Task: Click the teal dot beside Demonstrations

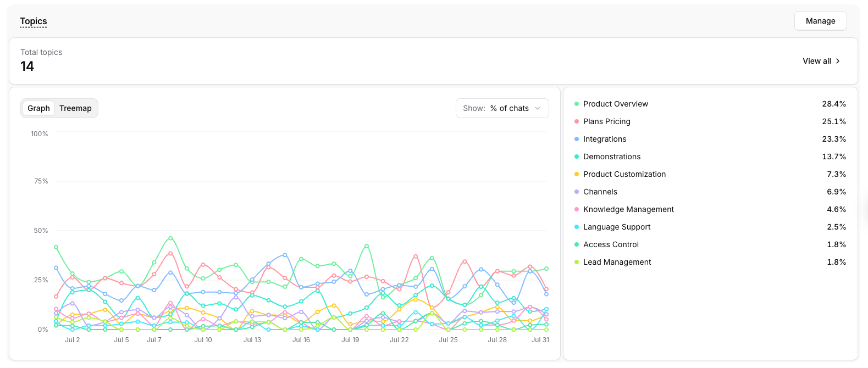Action: click(576, 157)
